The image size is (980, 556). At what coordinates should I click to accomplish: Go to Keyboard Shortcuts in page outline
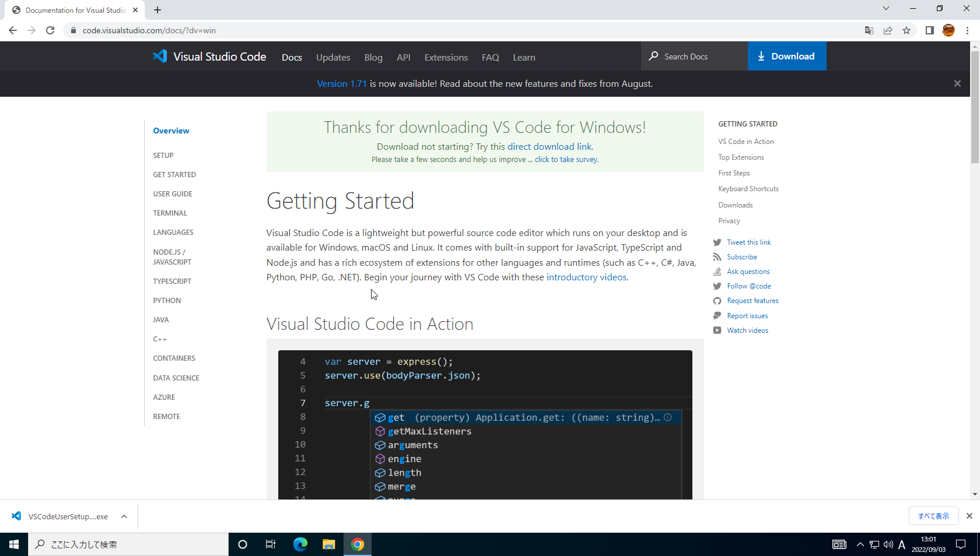click(748, 189)
